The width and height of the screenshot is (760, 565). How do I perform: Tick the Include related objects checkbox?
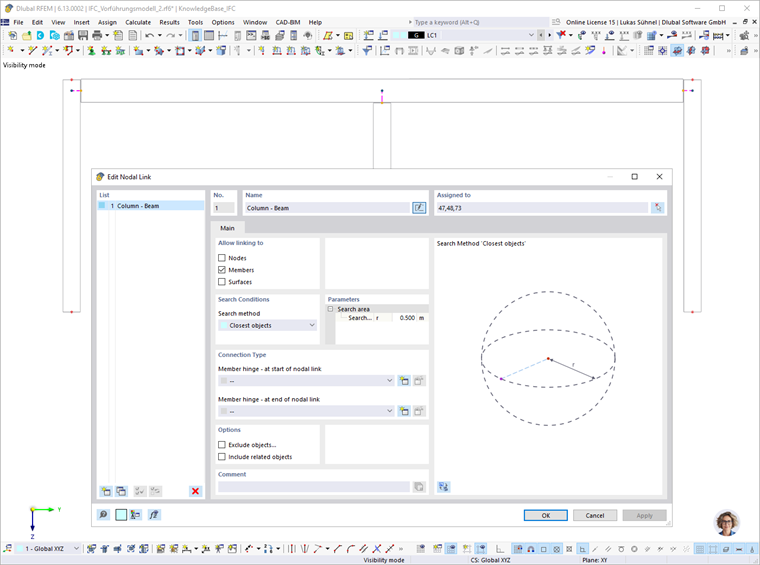pyautogui.click(x=222, y=456)
